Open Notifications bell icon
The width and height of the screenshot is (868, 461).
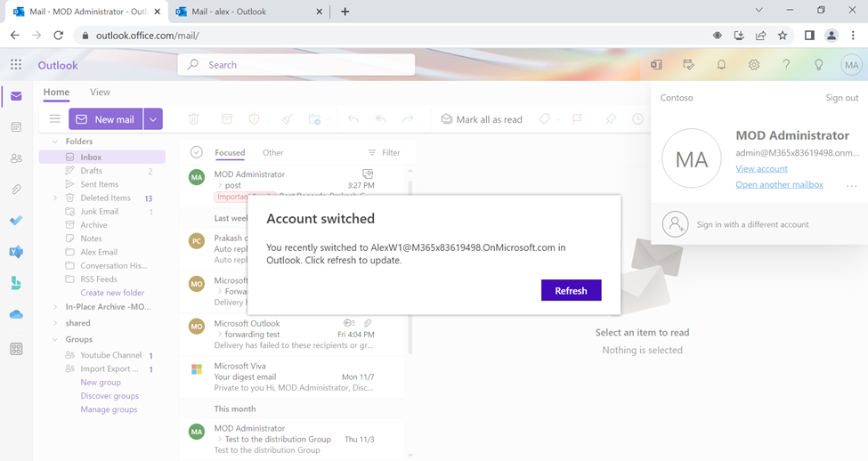pyautogui.click(x=721, y=65)
